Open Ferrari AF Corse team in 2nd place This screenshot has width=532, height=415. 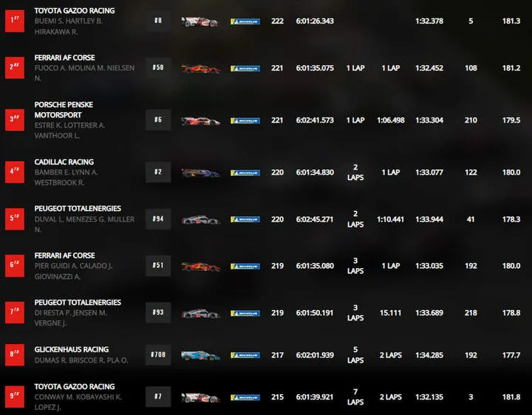[64, 58]
